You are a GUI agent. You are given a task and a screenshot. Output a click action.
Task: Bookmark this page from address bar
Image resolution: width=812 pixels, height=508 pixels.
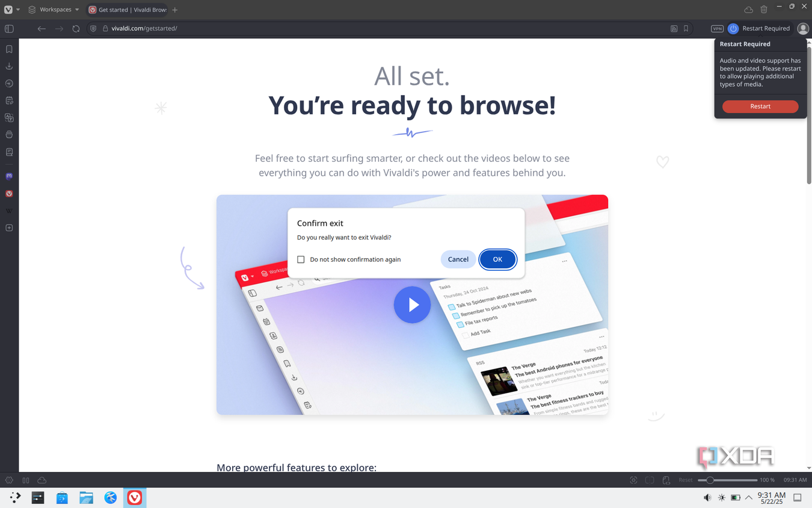pos(686,28)
